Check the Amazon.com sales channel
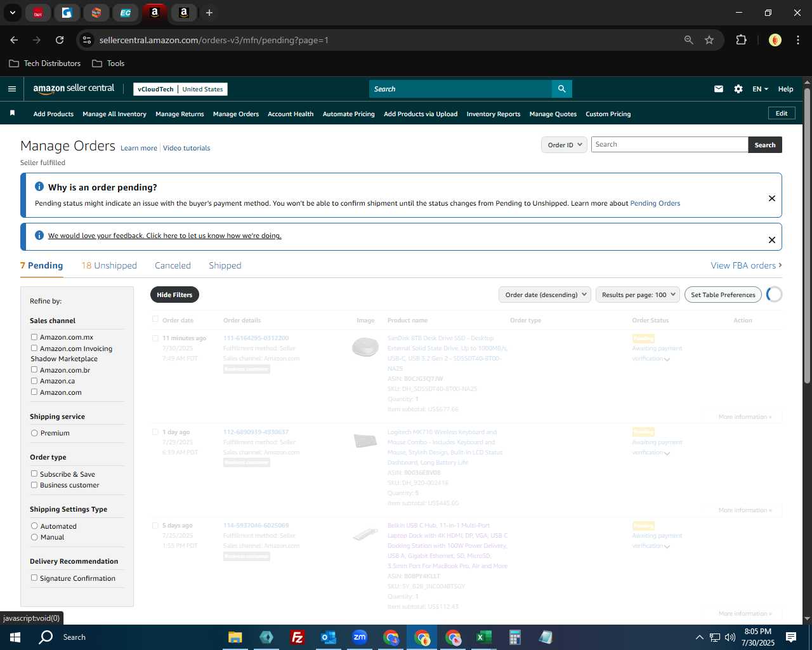The image size is (812, 650). coord(34,392)
